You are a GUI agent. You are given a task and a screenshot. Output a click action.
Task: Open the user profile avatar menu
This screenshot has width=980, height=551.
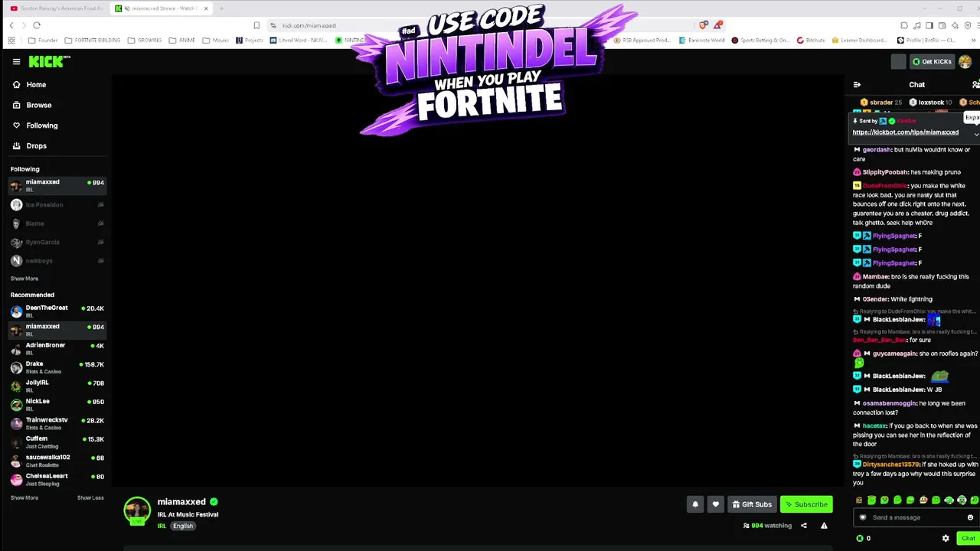coord(965,62)
